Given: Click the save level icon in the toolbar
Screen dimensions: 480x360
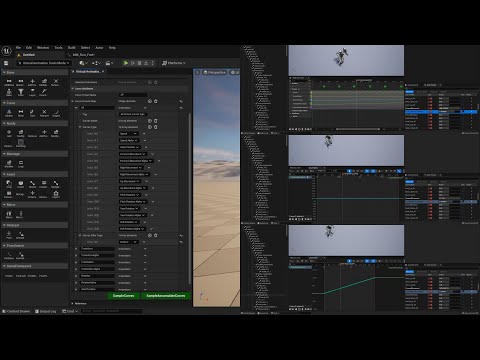Looking at the screenshot, I should (6, 63).
